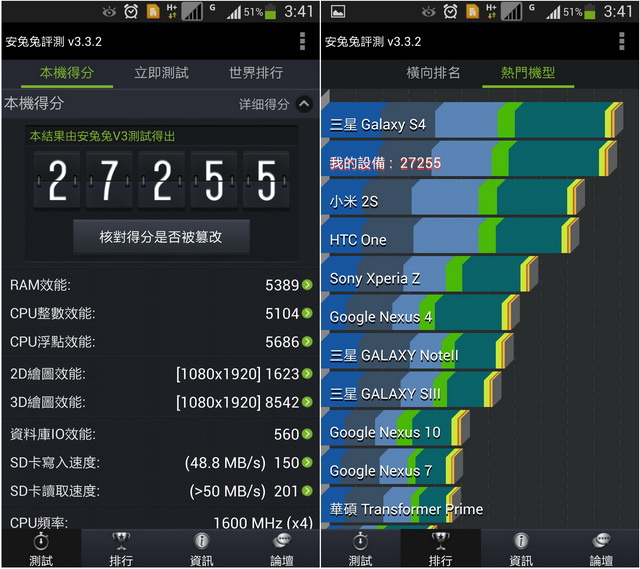This screenshot has width=640, height=569.
Task: Select 我的設備: 27255 ranking bar
Action: 469,159
